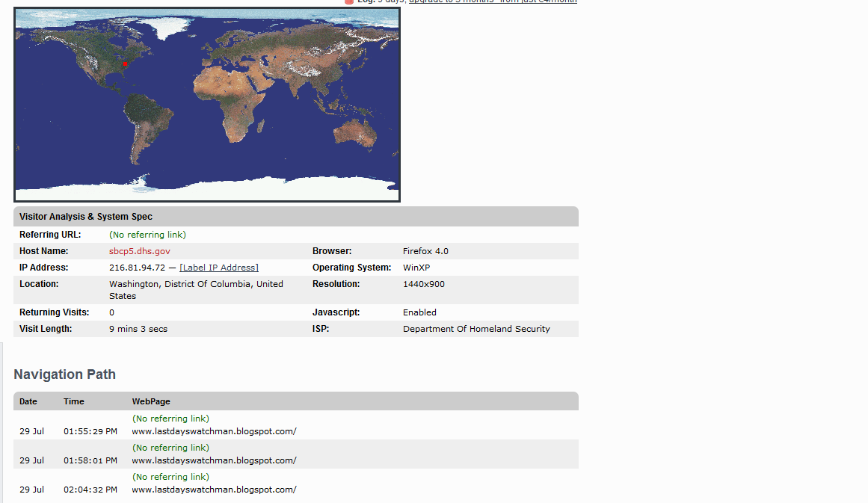Click the Resolution: label
This screenshot has width=868, height=503.
[336, 285]
